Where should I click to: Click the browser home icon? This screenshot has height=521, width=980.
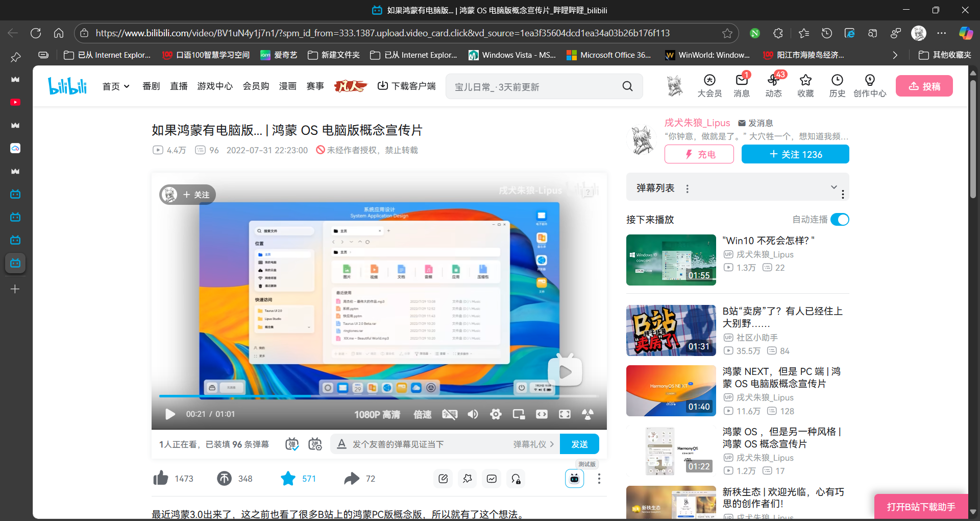[59, 33]
